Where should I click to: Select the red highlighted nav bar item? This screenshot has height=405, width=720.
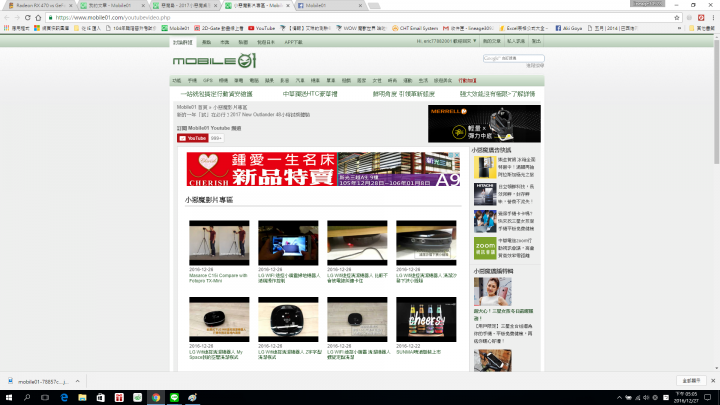467,80
